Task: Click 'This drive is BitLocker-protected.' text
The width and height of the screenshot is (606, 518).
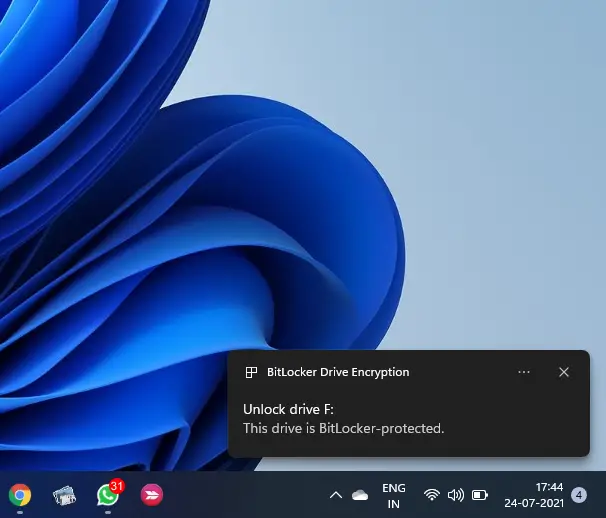Action: (344, 428)
